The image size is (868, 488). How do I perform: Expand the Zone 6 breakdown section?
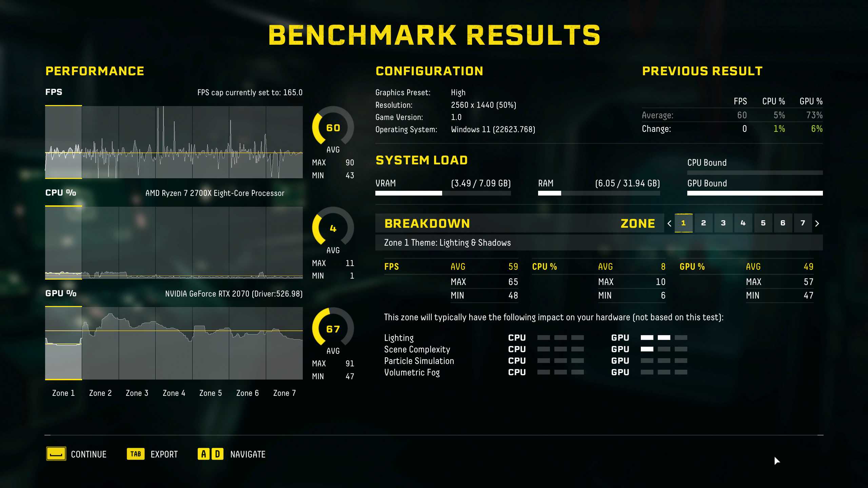point(783,223)
